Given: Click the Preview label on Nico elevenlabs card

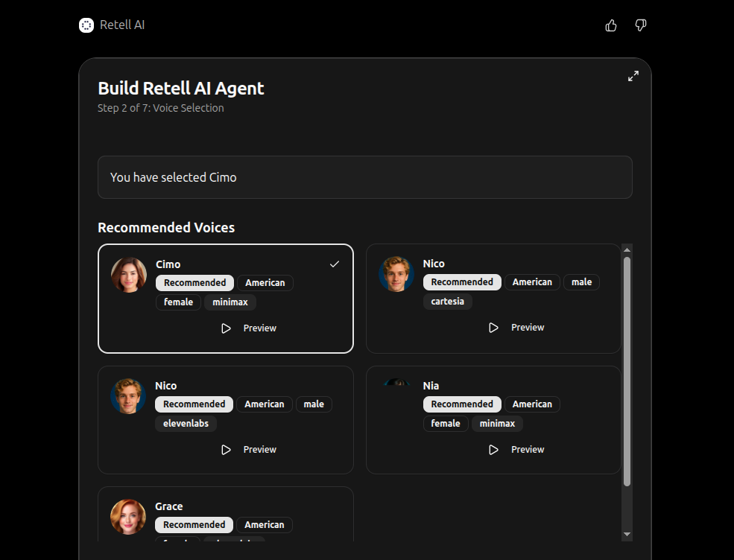Looking at the screenshot, I should pos(260,450).
